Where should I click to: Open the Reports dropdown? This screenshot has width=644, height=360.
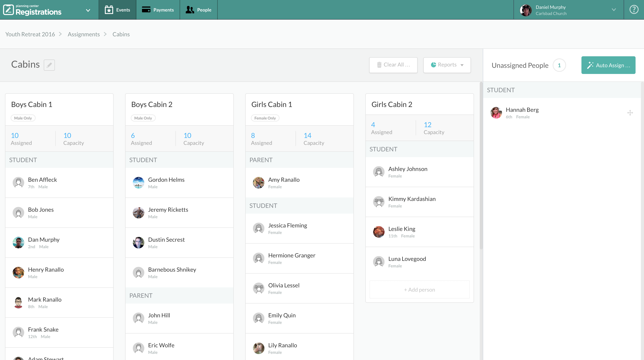click(x=447, y=65)
